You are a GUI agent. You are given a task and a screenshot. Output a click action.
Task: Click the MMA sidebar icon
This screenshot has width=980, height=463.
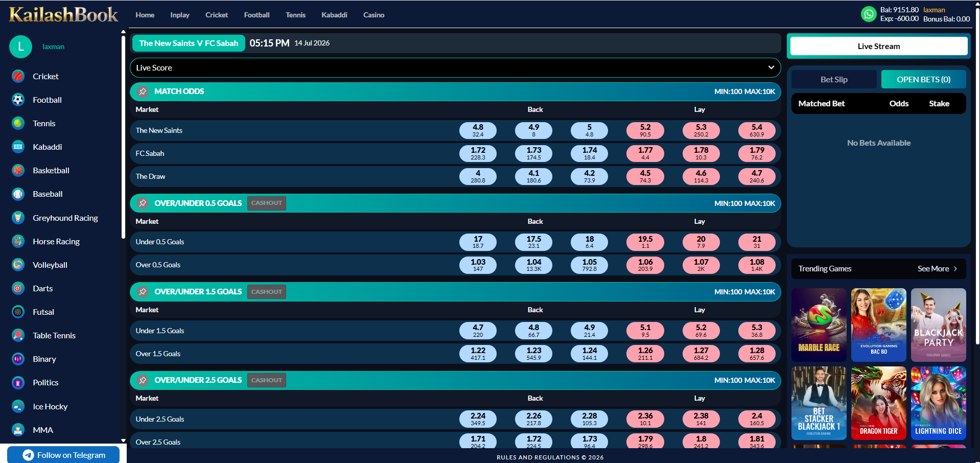pyautogui.click(x=18, y=430)
